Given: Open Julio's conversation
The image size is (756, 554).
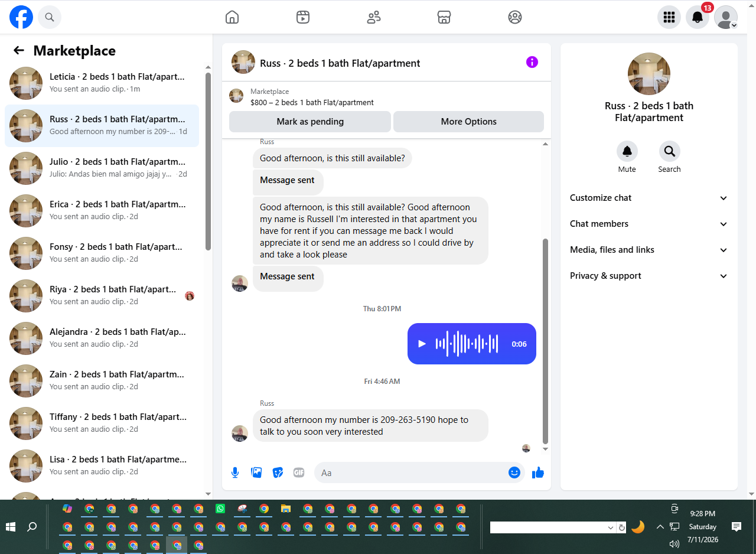Looking at the screenshot, I should [x=102, y=168].
